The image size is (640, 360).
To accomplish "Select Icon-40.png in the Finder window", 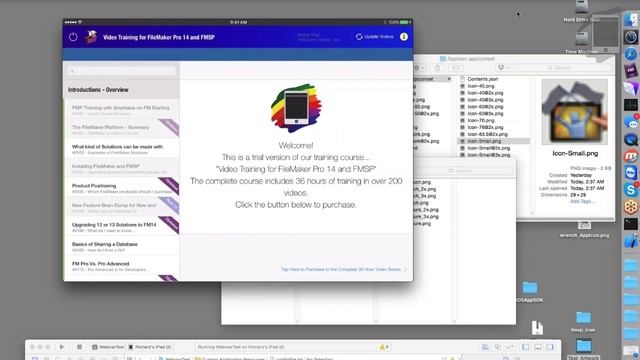I will (481, 86).
